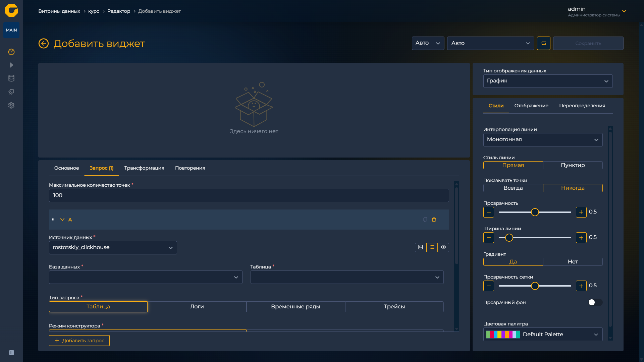Set Показывать точки to Всегда
Image resolution: width=644 pixels, height=362 pixels.
point(513,188)
